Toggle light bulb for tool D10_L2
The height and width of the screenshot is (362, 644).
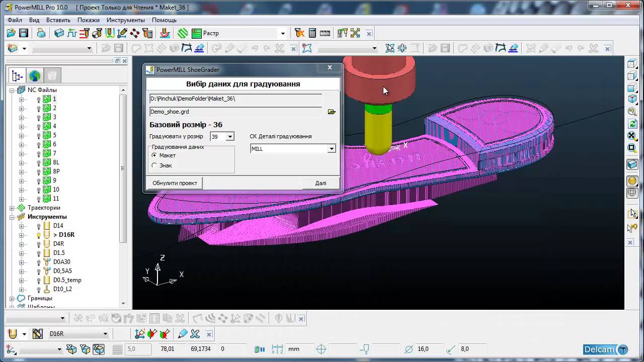(x=38, y=289)
